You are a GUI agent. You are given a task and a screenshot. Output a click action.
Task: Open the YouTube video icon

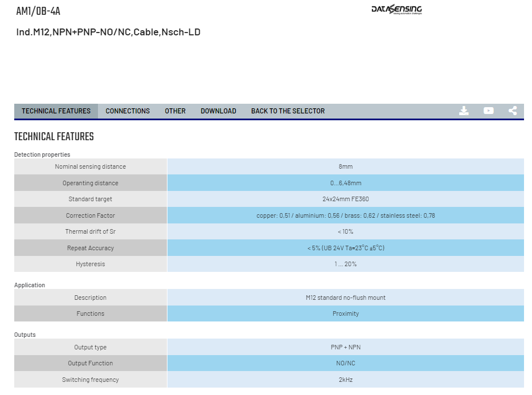(x=488, y=111)
